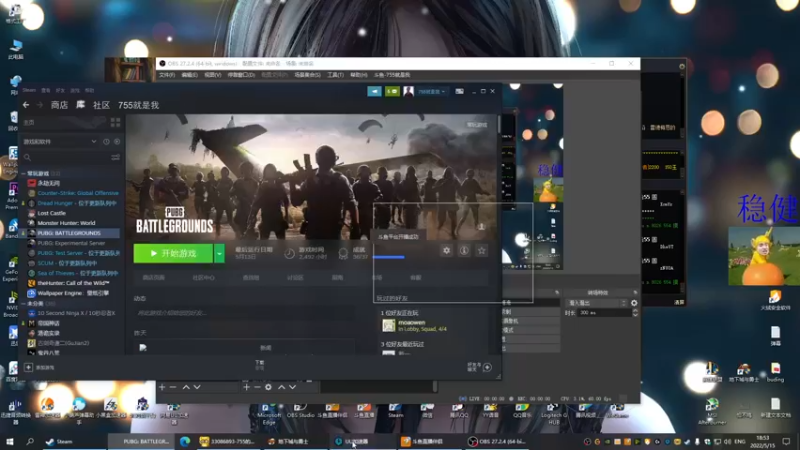Select 永劫无间 in the game list
Viewport: 800px width, 450px height.
(x=48, y=183)
